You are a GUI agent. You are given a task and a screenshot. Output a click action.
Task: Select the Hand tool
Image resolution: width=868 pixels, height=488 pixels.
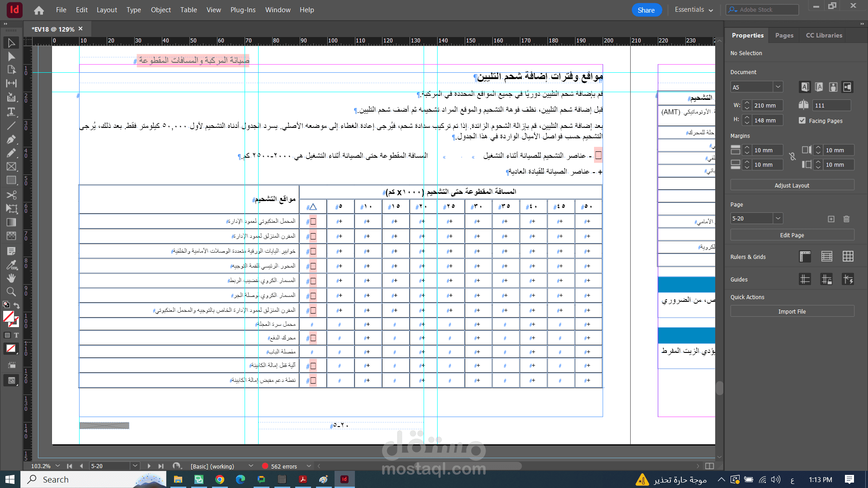(11, 278)
